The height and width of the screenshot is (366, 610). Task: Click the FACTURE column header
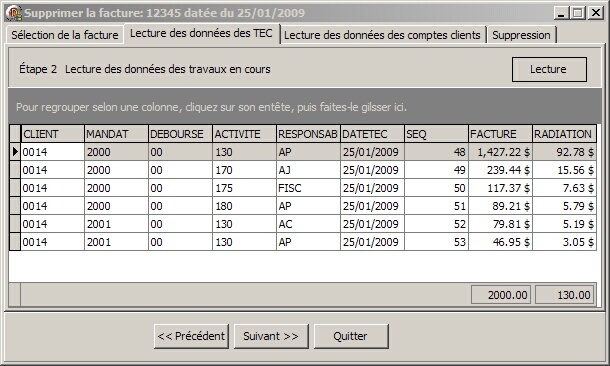(500, 134)
